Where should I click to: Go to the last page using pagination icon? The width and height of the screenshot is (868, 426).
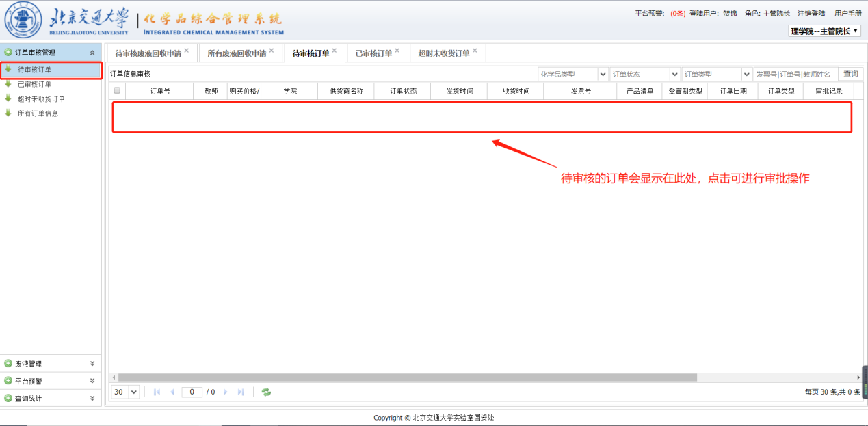click(x=241, y=392)
